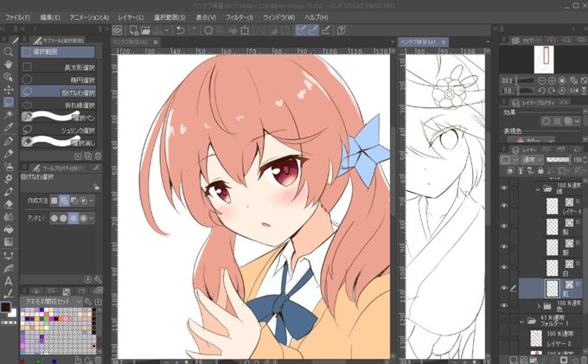The image size is (588, 364).
Task: Open the ファイル(F) menu
Action: (x=17, y=17)
